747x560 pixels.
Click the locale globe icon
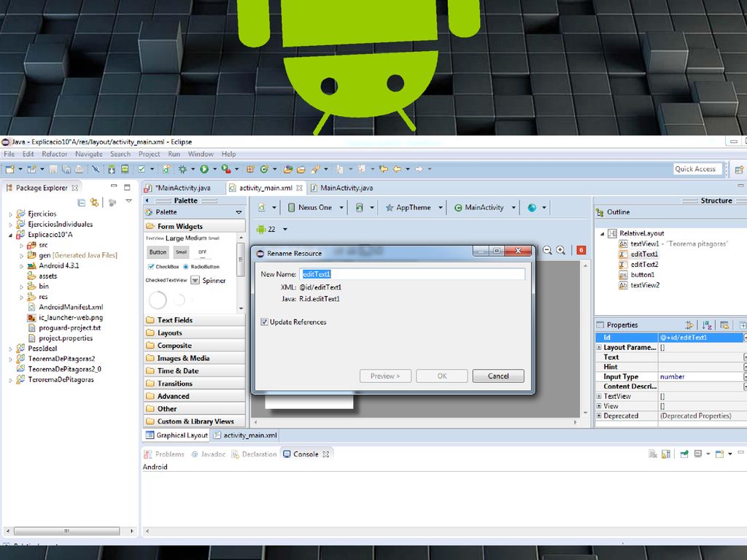click(x=532, y=208)
